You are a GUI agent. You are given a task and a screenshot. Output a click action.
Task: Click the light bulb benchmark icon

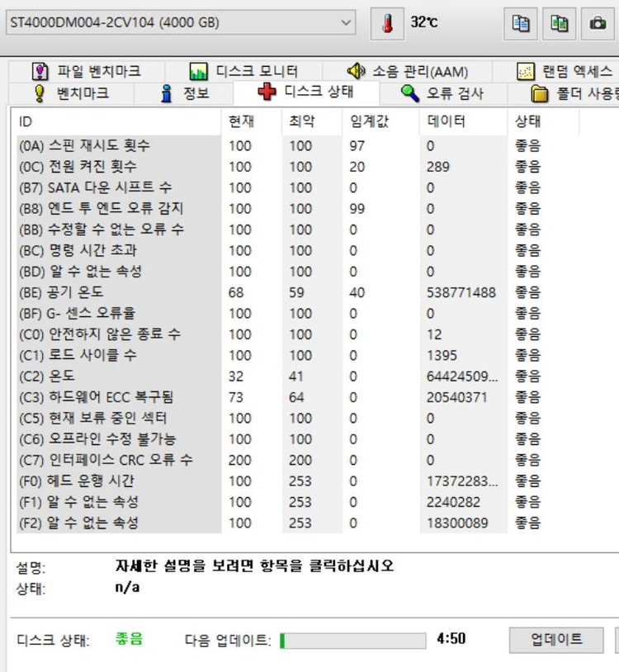coord(39,93)
